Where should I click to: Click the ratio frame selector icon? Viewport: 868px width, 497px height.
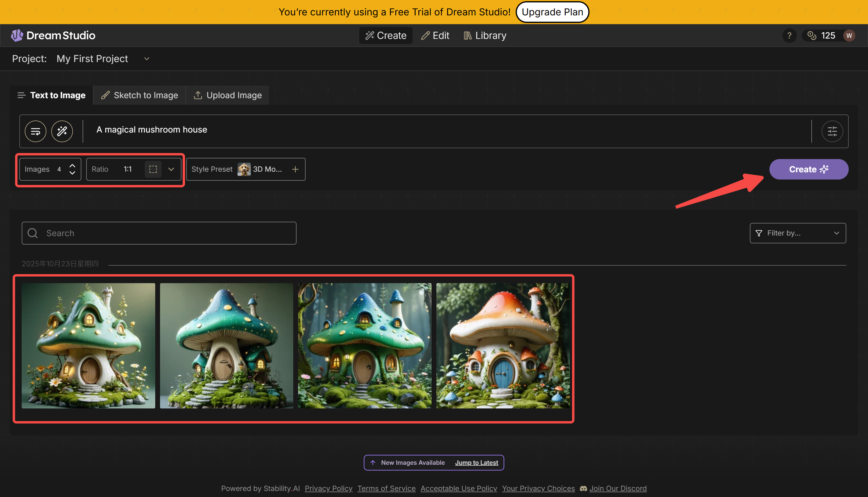click(153, 169)
